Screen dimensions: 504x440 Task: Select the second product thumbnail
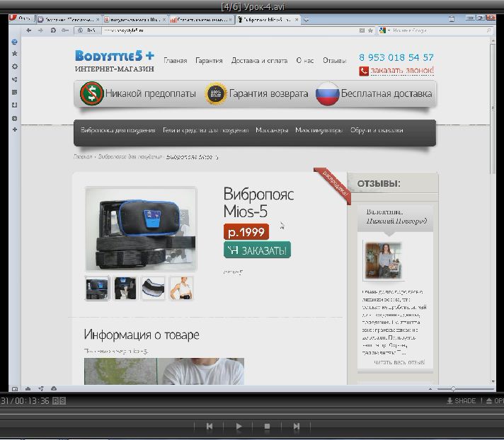click(125, 288)
